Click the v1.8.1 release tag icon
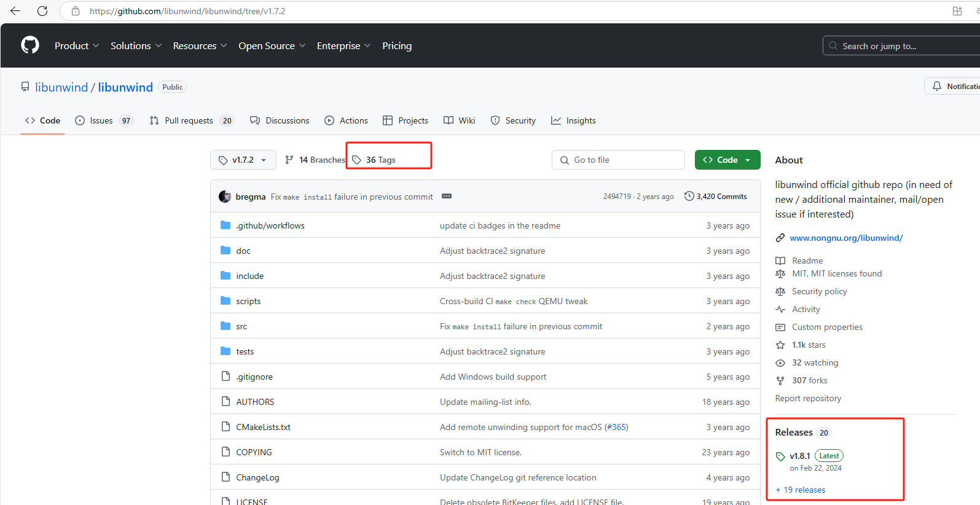Viewport: 980px width, 505px height. (x=780, y=456)
